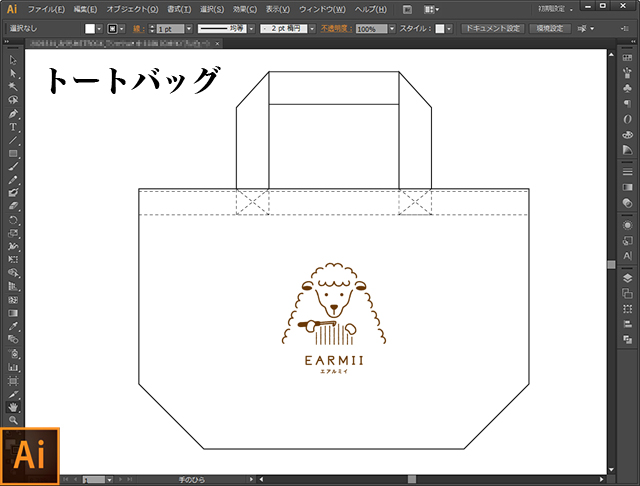Select the Selection tool (black arrow)
This screenshot has height=486, width=640.
[x=13, y=60]
